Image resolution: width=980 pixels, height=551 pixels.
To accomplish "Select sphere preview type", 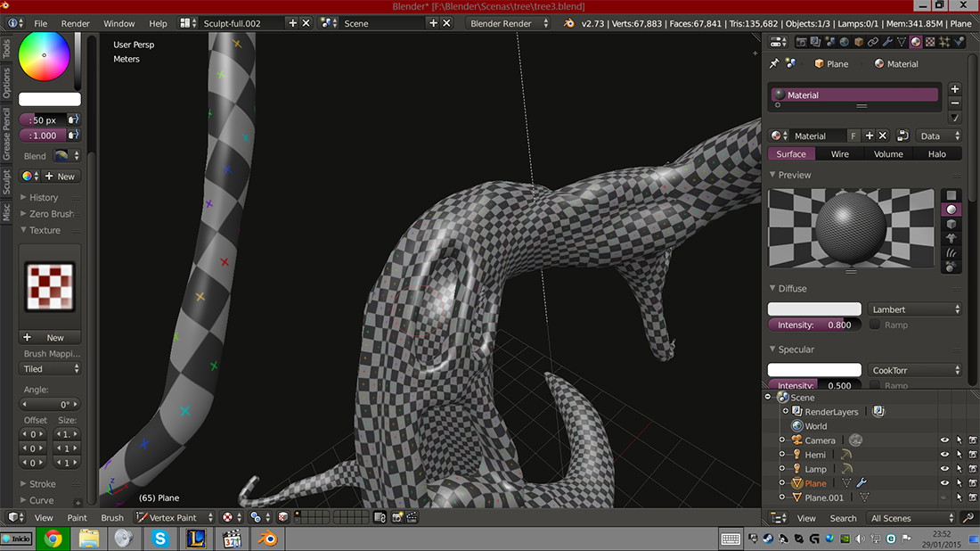I will tap(951, 210).
